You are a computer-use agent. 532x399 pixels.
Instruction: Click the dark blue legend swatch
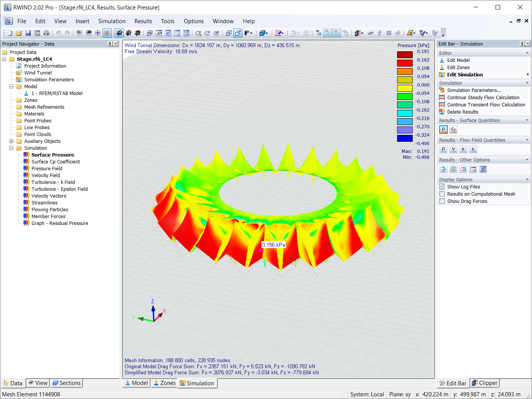pyautogui.click(x=405, y=138)
